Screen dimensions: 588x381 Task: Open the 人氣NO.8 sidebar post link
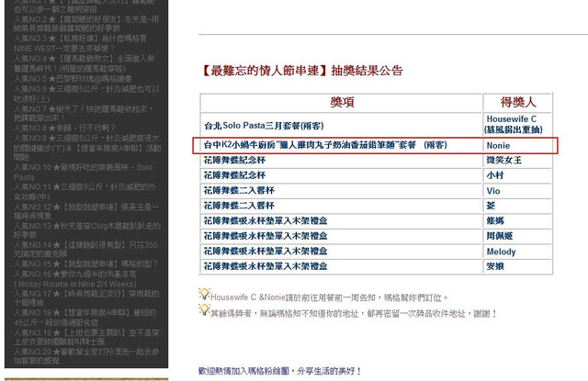pos(64,128)
